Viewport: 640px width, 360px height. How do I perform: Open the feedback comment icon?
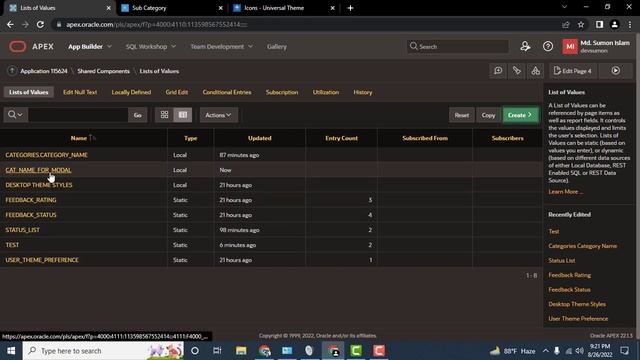(x=498, y=71)
